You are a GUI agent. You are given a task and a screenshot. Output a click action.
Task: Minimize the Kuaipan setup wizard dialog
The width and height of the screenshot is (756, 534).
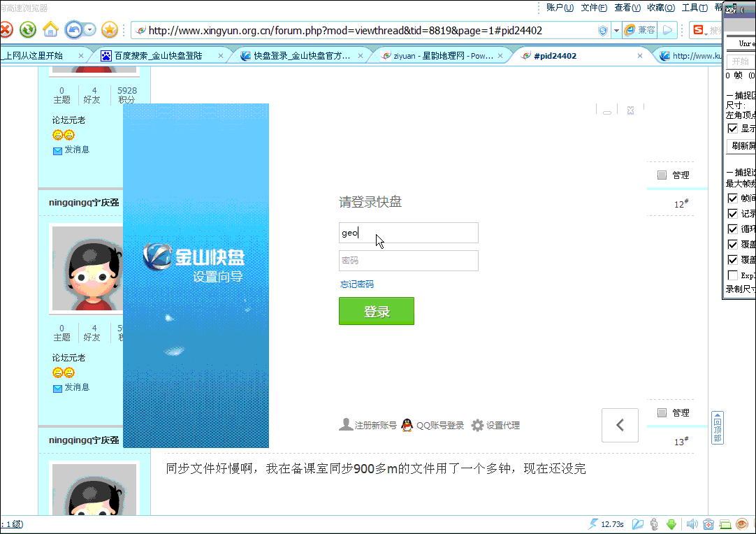[x=607, y=111]
